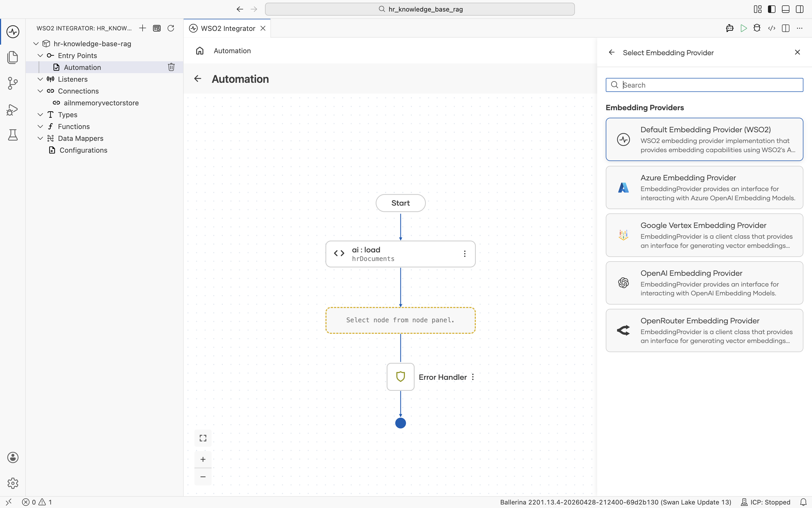
Task: Open the Accounts icon in activity bar
Action: (x=13, y=457)
